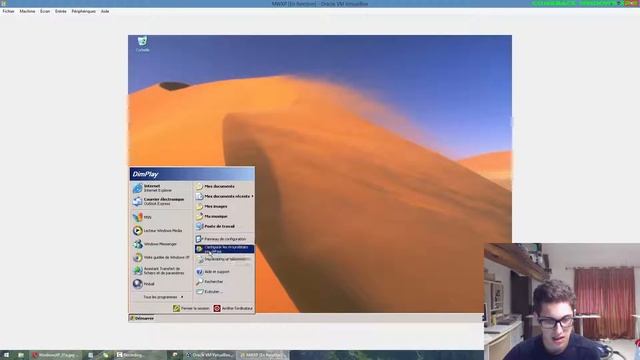Open the VirtualBox Écran menu
Screen dimensions: 640x360
coord(45,11)
